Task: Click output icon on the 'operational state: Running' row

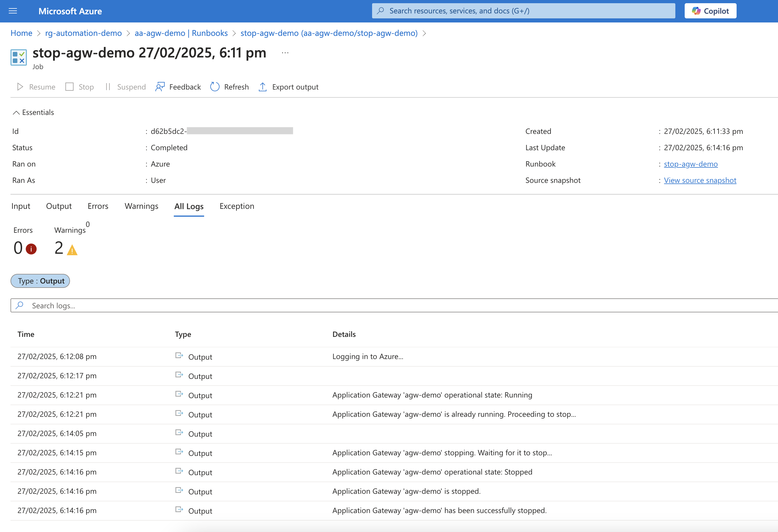Action: click(179, 394)
